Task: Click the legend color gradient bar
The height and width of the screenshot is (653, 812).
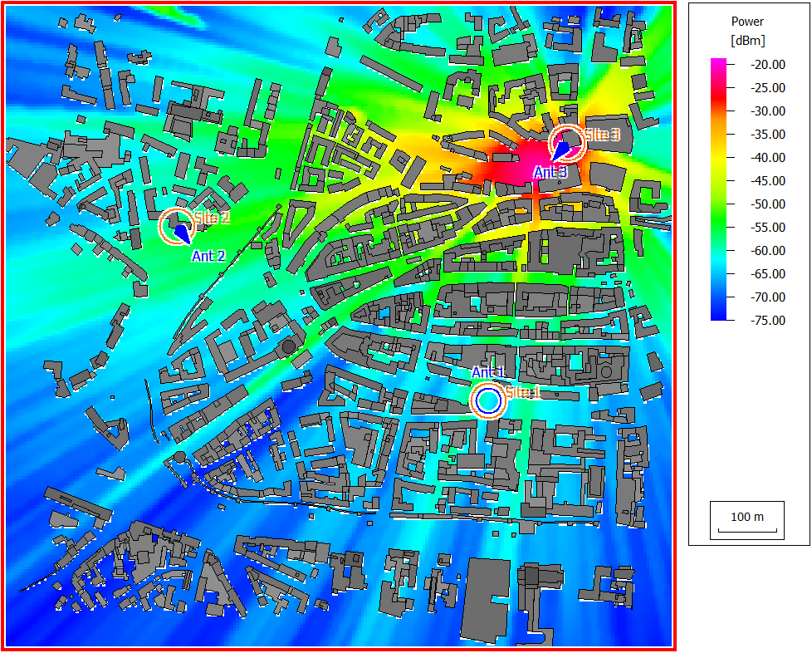Action: tap(719, 189)
